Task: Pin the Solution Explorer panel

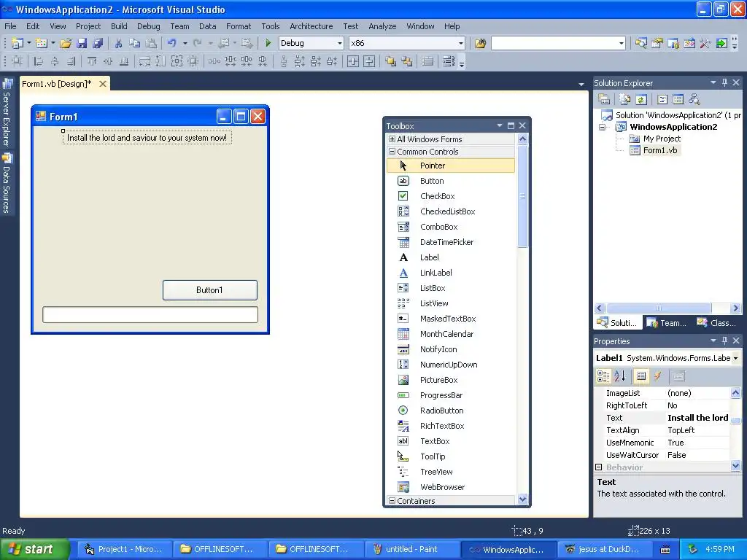Action: [x=724, y=82]
